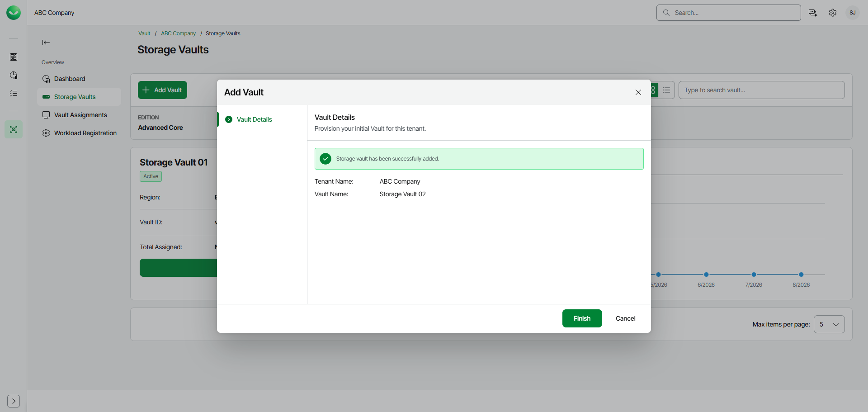Open the dashboard grid icon in left rail
The width and height of the screenshot is (868, 412).
click(x=14, y=57)
